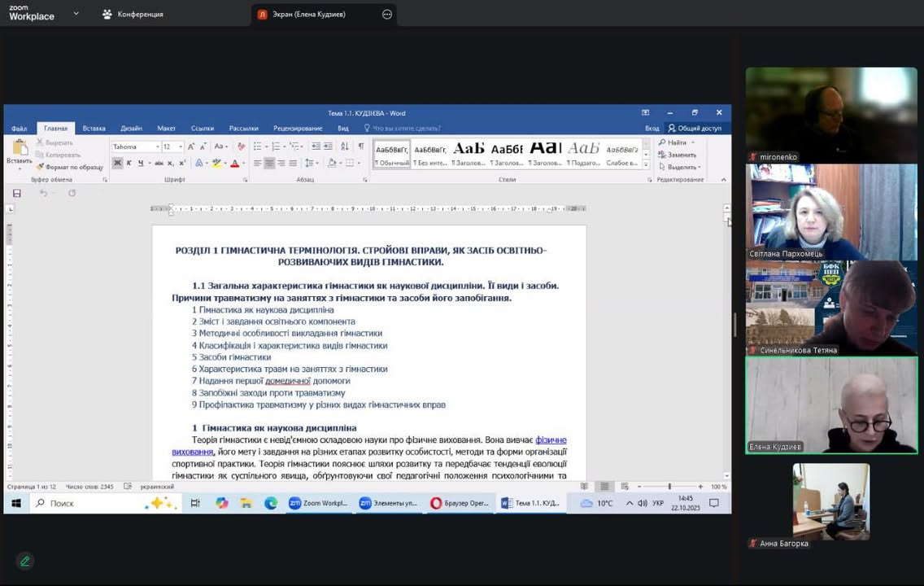Viewport: 924px width, 586px height.
Task: Open Microsoft Edge from the taskbar
Action: point(271,503)
